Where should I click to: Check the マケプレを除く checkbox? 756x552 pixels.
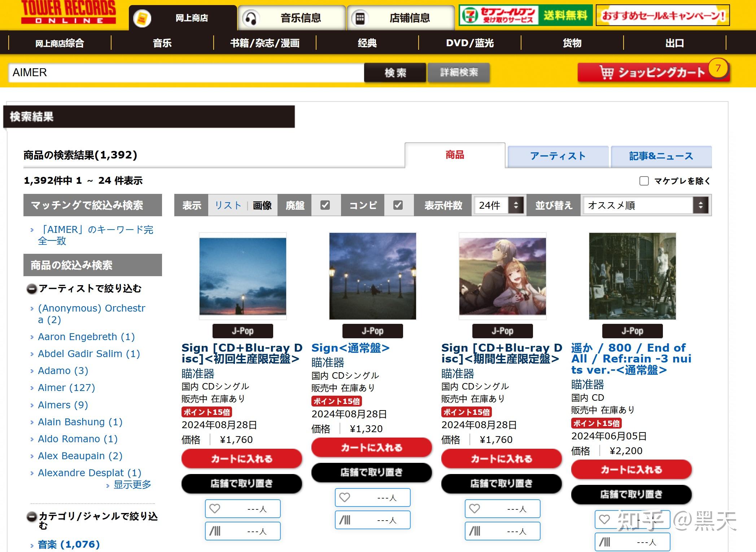[x=643, y=181]
